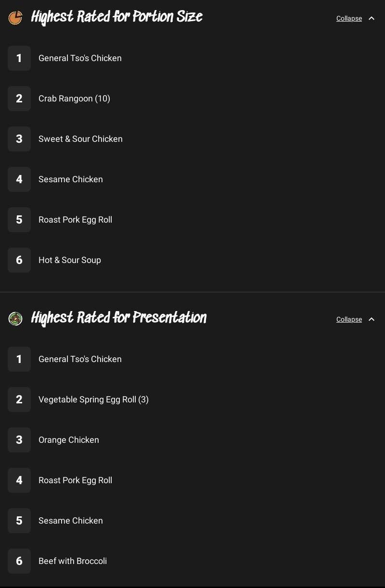Select Hot & Sour Soup item
The image size is (385, 588).
click(x=70, y=260)
